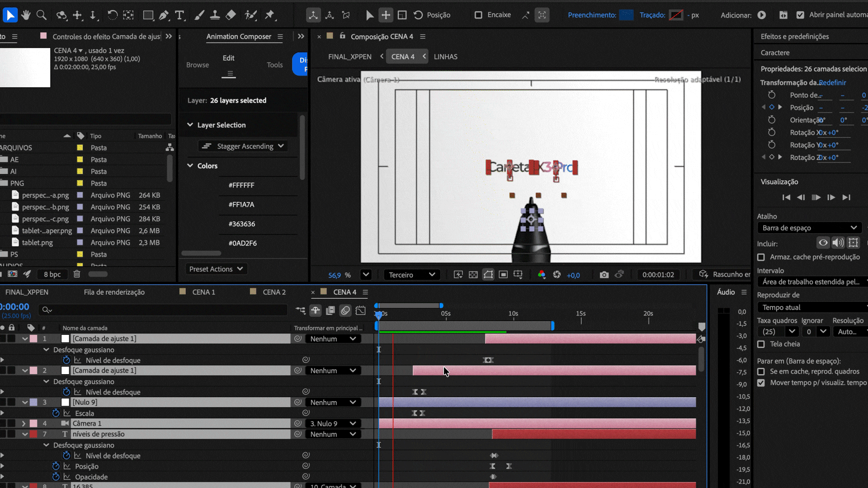868x488 pixels.
Task: Enable Tela cheia checkbox
Action: click(x=761, y=344)
